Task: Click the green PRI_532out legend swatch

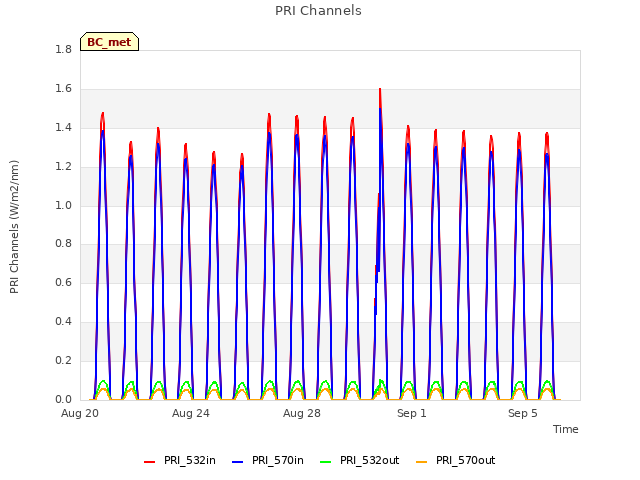Action: pyautogui.click(x=326, y=461)
